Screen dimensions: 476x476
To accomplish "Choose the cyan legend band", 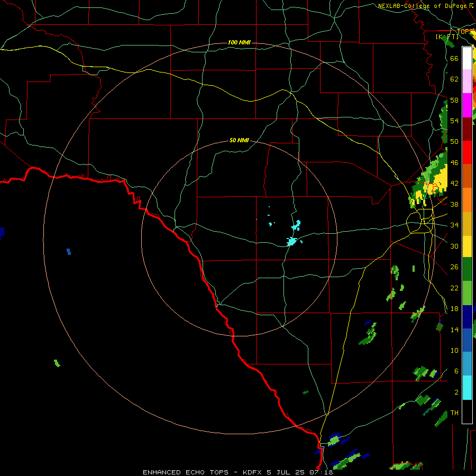I will coord(467,388).
